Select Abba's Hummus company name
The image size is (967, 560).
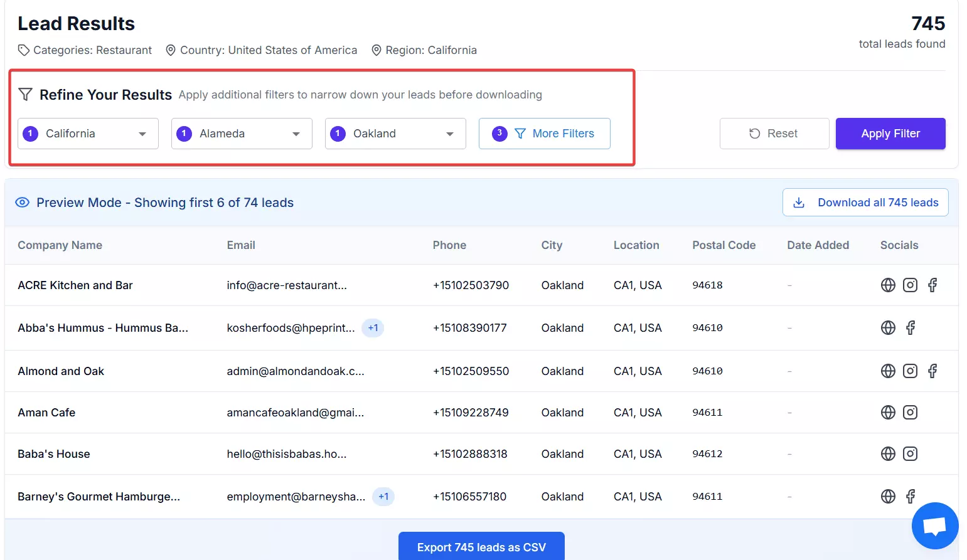pyautogui.click(x=103, y=328)
